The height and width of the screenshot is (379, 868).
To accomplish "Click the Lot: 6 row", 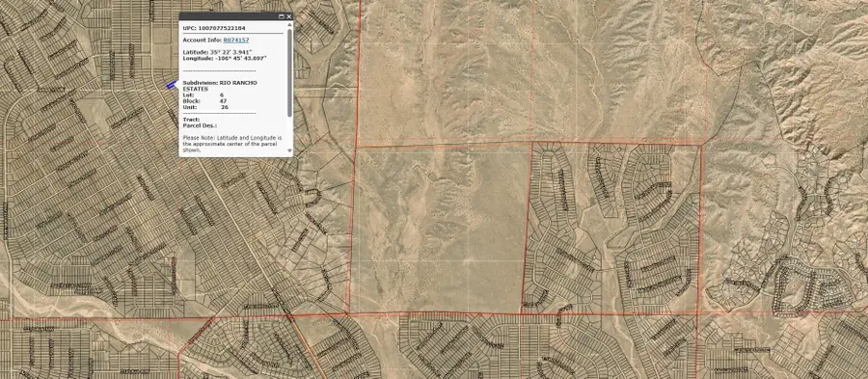I will coord(203,95).
